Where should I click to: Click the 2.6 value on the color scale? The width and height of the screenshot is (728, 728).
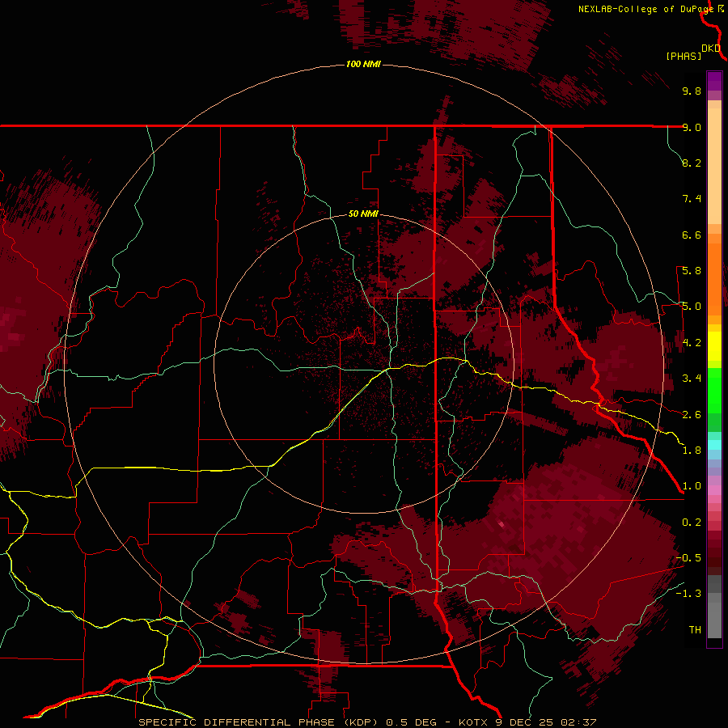tap(692, 415)
